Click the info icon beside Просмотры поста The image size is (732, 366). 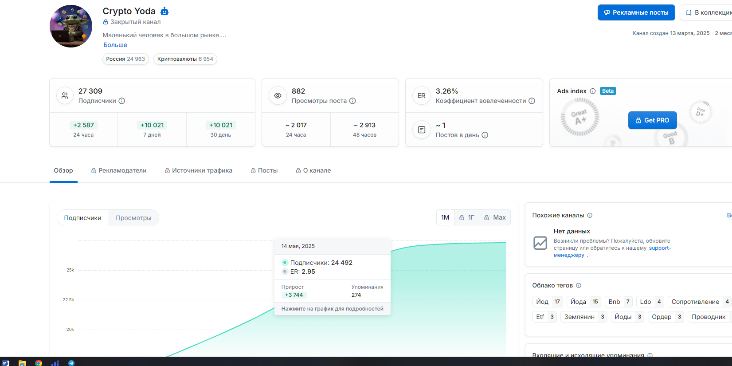coord(352,101)
